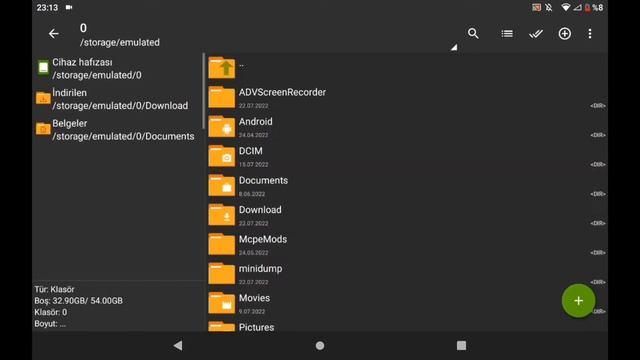Open the ADVScreenRecorder folder
Viewport: 640px width, 360px height.
(407, 98)
